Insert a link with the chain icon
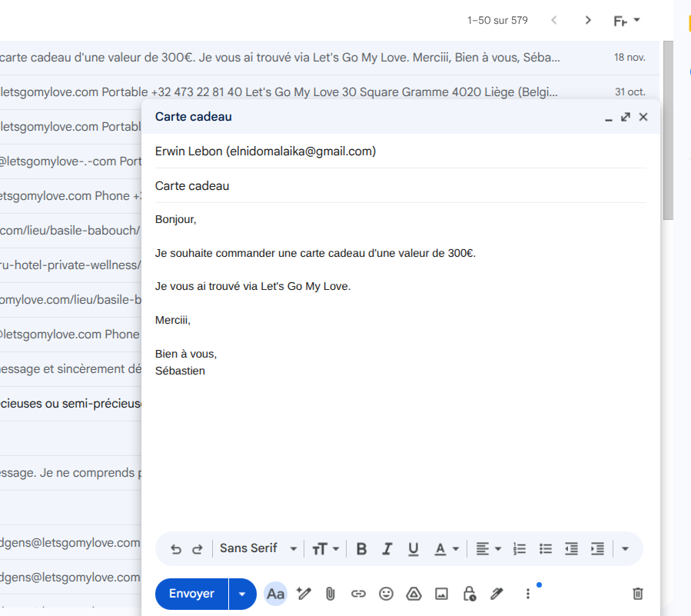Image resolution: width=691 pixels, height=616 pixels. tap(358, 594)
